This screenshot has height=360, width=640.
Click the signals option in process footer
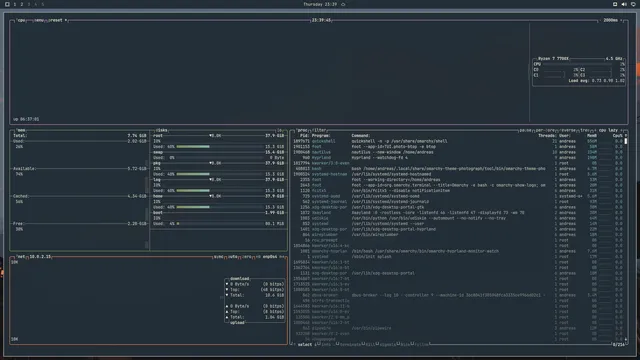click(x=387, y=345)
